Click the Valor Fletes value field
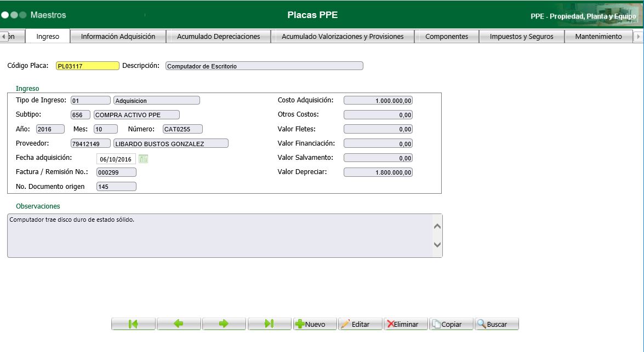The height and width of the screenshot is (352, 644). pos(378,129)
